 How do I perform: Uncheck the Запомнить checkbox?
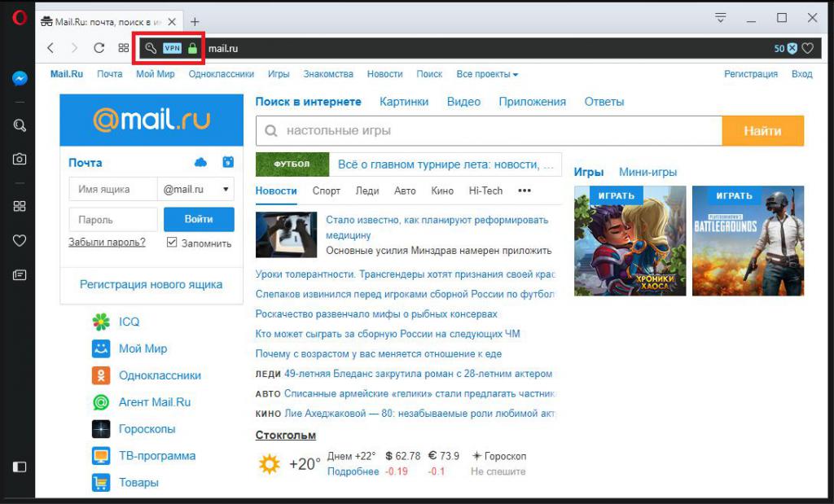(x=172, y=243)
